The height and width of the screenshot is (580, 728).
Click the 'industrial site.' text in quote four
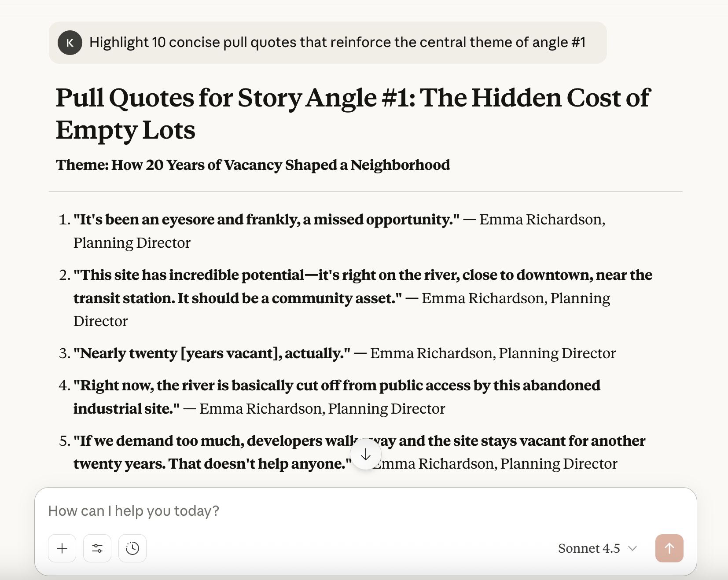(x=126, y=409)
